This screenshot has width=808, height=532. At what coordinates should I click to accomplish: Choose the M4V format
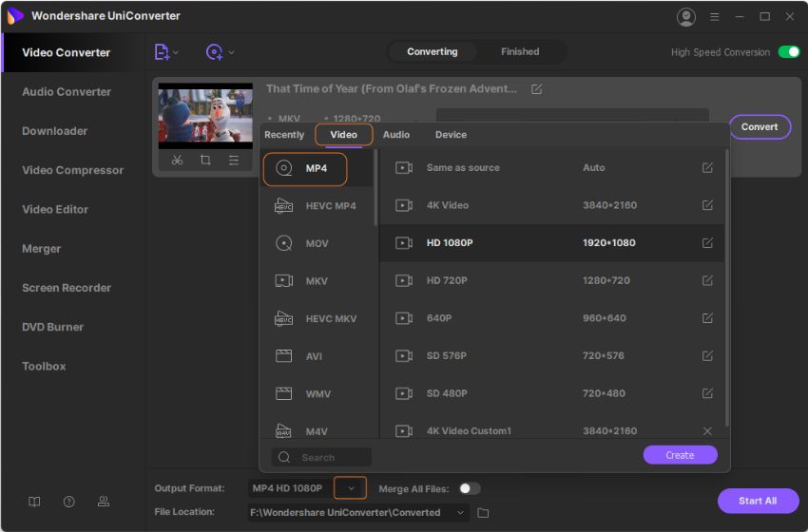(317, 430)
